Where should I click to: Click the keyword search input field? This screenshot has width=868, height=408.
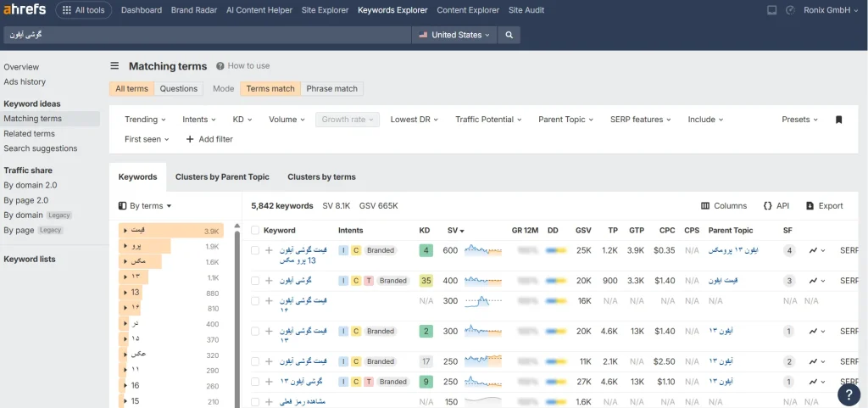click(207, 35)
